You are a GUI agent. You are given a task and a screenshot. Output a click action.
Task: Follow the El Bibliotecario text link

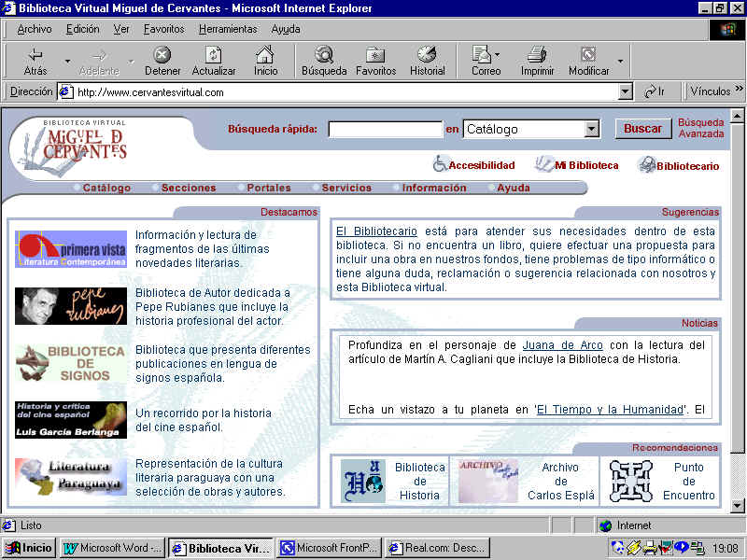tap(376, 231)
